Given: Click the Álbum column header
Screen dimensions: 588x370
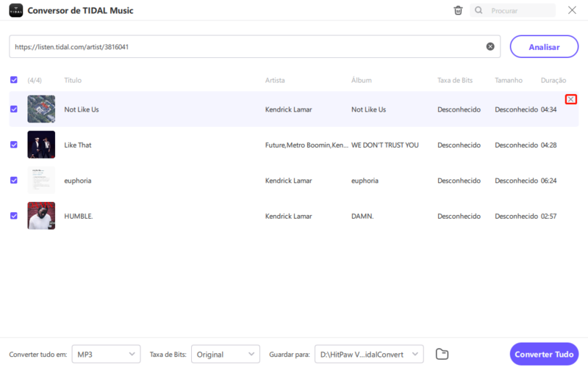Looking at the screenshot, I should [362, 80].
